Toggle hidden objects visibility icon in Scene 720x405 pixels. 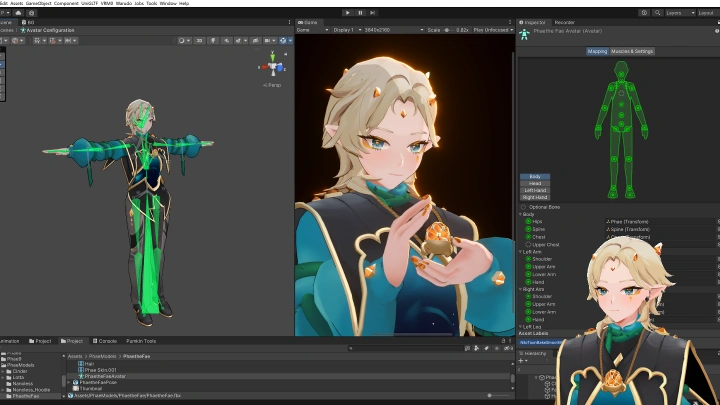click(256, 40)
